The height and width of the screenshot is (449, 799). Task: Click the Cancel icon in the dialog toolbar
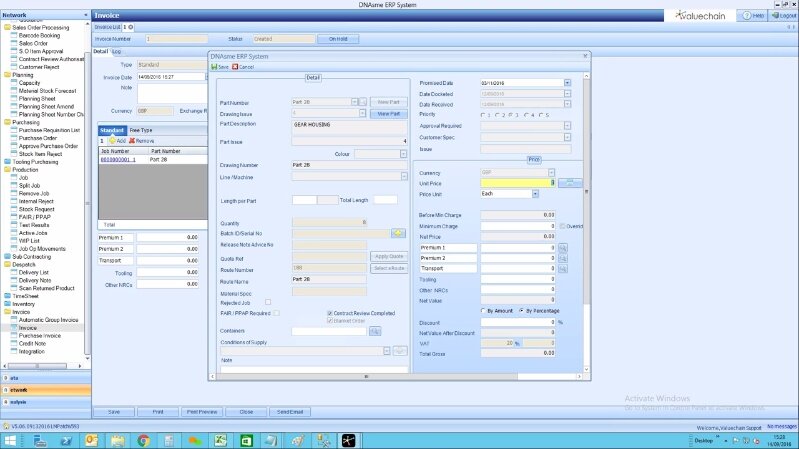click(x=235, y=66)
